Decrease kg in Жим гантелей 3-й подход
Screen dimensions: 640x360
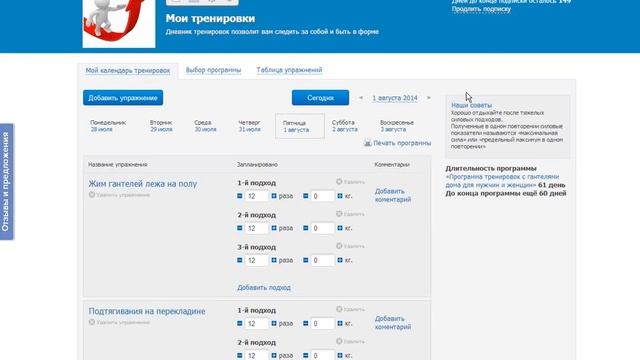(305, 260)
